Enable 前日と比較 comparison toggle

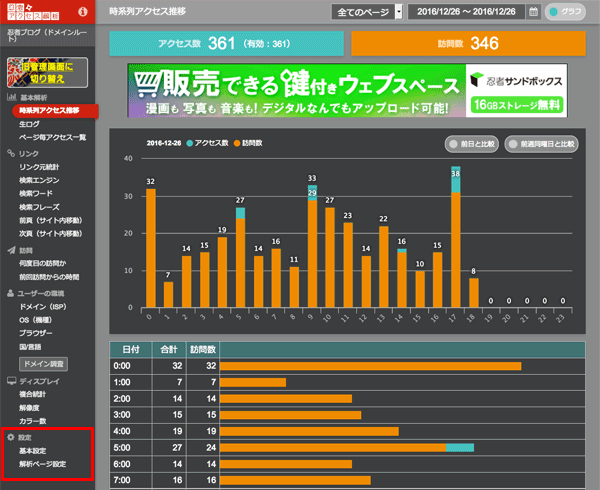(x=472, y=144)
